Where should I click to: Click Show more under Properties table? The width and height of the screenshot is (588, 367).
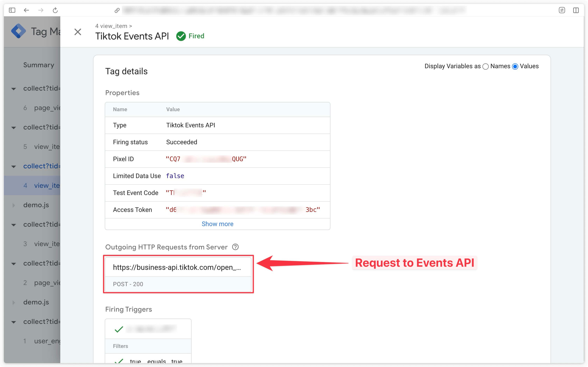(x=217, y=224)
